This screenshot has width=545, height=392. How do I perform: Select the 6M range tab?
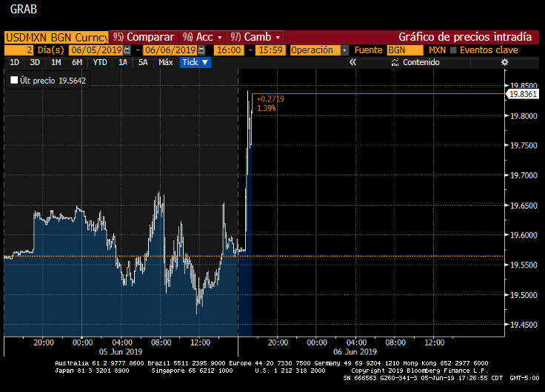[x=77, y=62]
